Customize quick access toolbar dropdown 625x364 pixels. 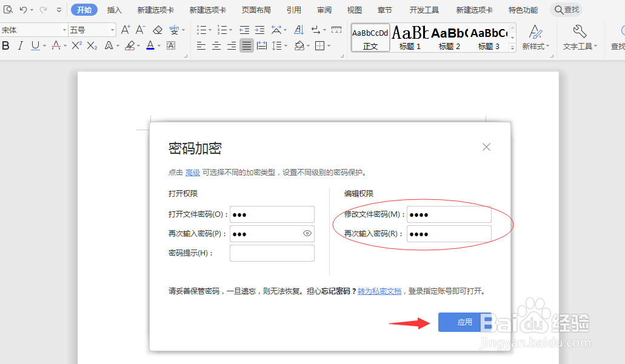click(x=59, y=10)
